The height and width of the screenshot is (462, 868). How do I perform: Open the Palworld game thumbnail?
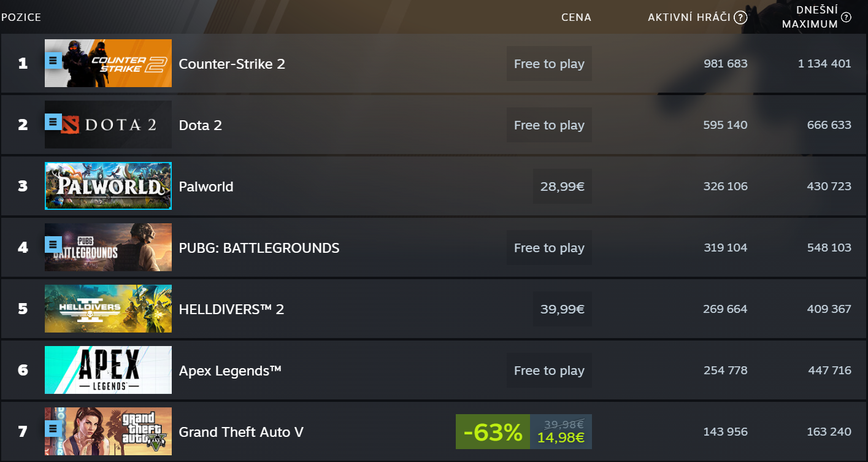108,186
